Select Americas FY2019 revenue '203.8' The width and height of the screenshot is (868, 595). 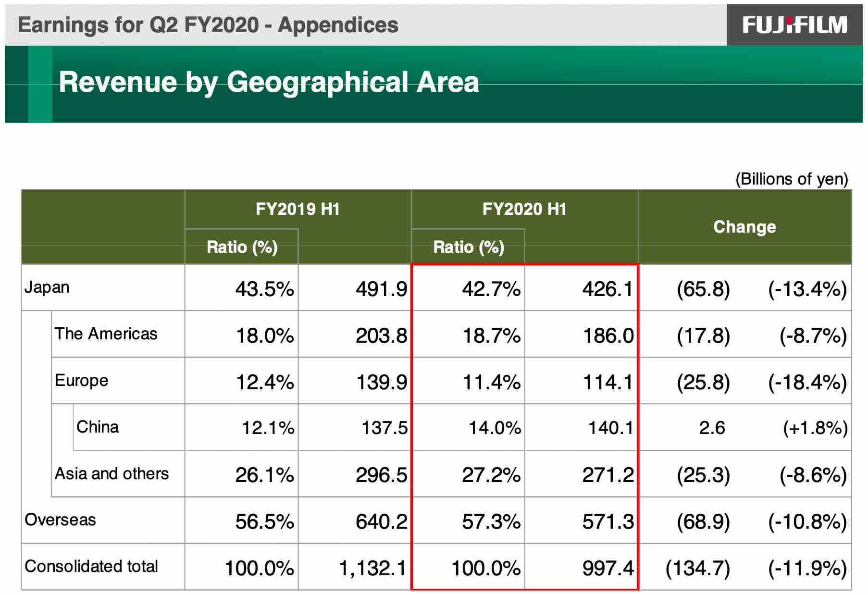[382, 335]
